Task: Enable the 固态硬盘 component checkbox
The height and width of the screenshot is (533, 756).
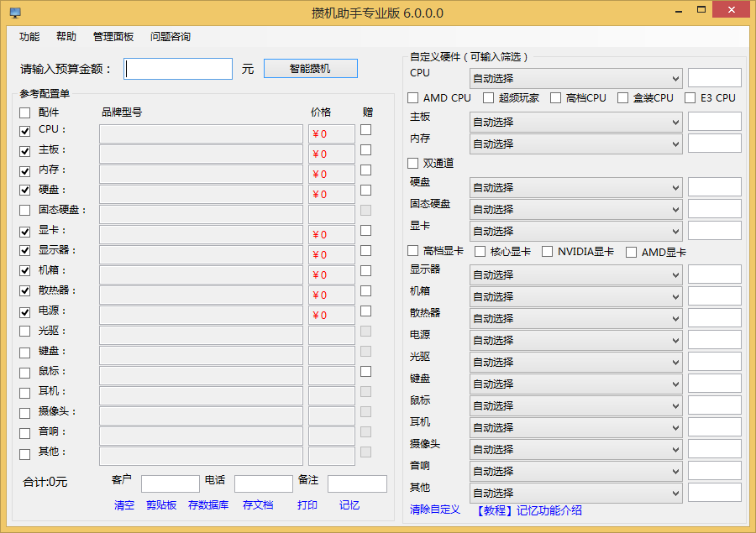Action: tap(25, 212)
